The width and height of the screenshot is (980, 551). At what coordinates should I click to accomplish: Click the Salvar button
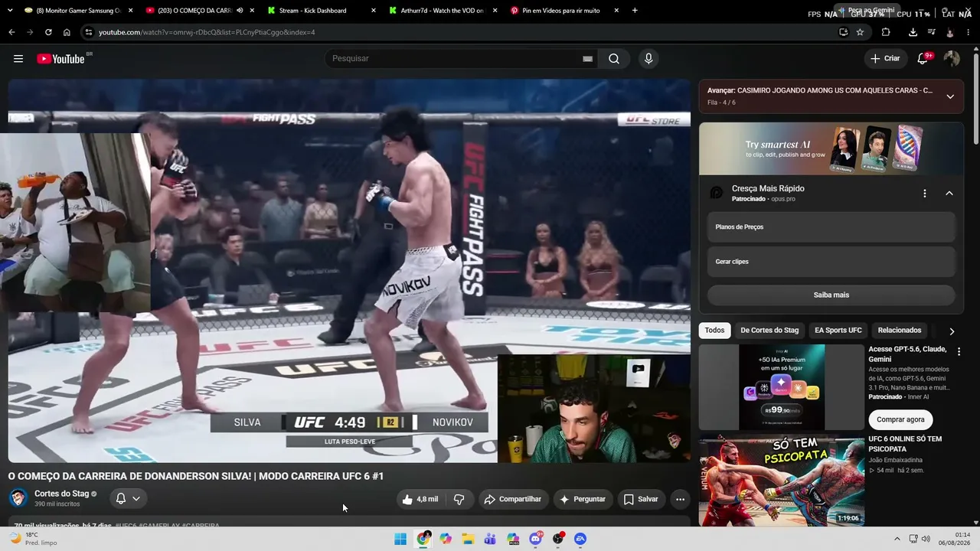(641, 499)
